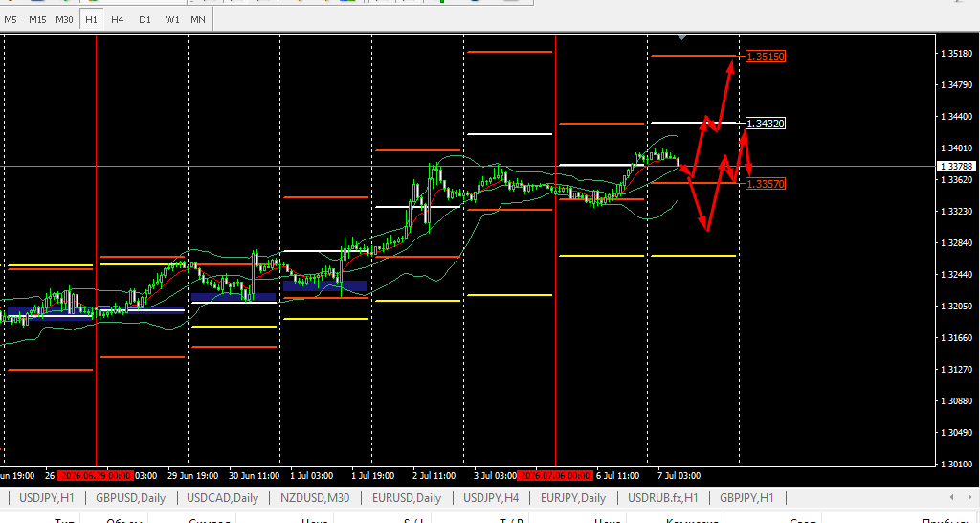Click the 6 Jul 11:00 time label

[x=617, y=475]
